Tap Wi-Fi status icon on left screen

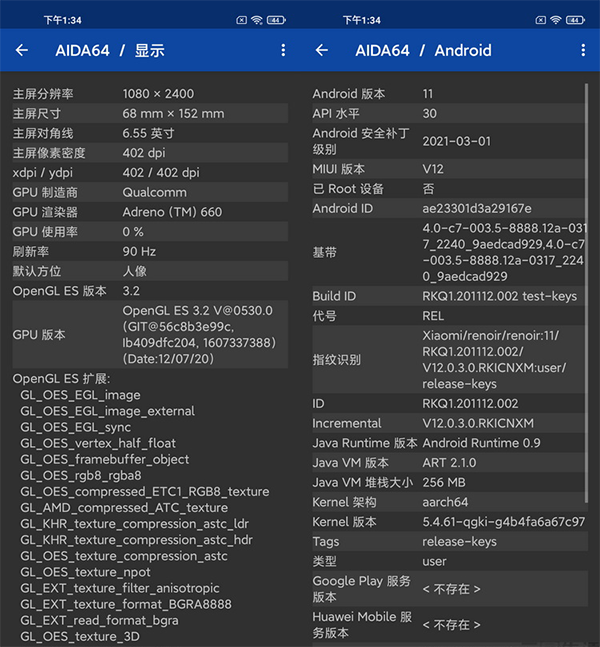click(x=257, y=19)
